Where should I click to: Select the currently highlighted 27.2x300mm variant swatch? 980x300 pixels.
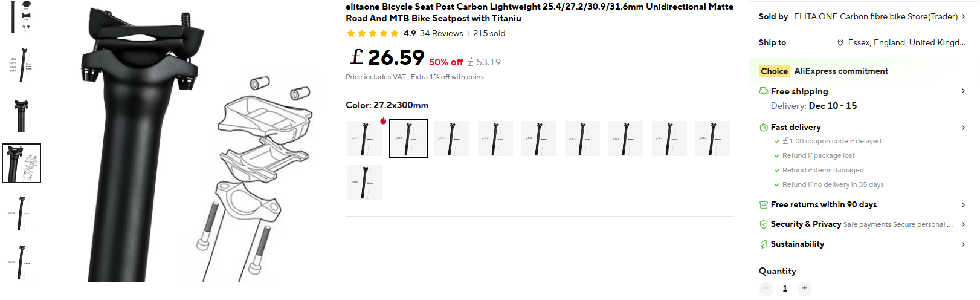coord(408,139)
